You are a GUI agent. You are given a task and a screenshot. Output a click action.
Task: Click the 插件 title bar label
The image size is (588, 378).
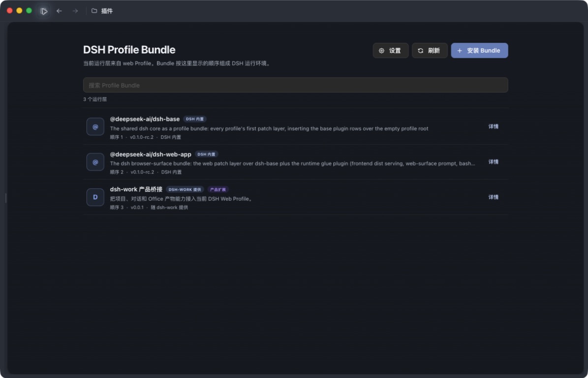[107, 11]
